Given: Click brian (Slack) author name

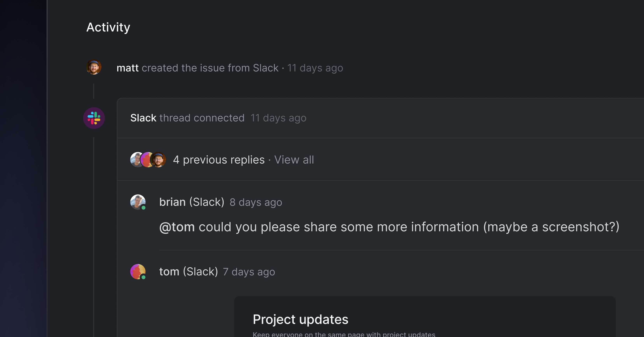Looking at the screenshot, I should click(192, 202).
